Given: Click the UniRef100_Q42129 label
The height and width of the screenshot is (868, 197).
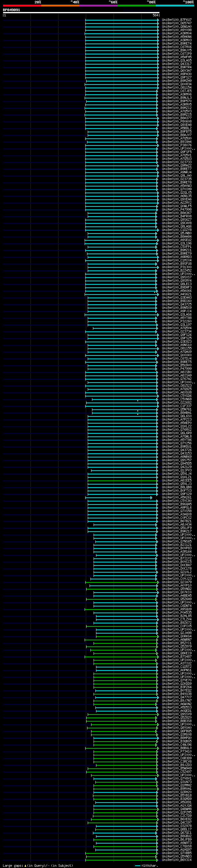Looking at the screenshot, I should pos(176,467).
